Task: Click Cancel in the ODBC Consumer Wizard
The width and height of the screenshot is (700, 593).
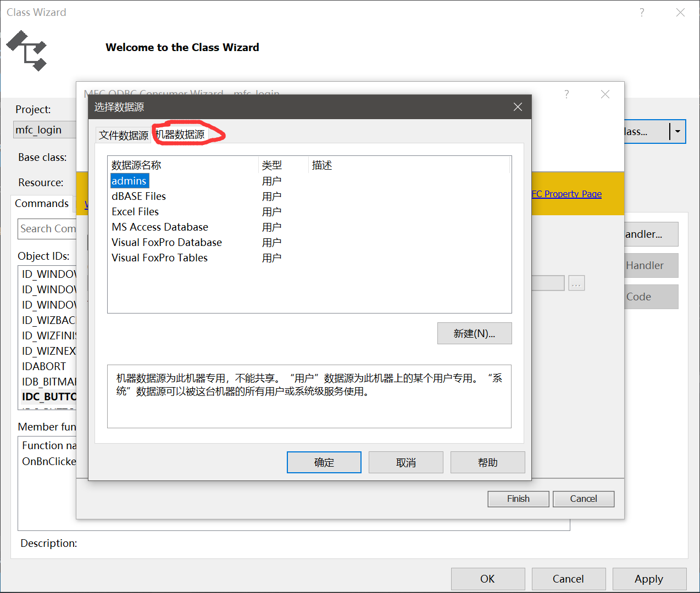Action: point(584,499)
